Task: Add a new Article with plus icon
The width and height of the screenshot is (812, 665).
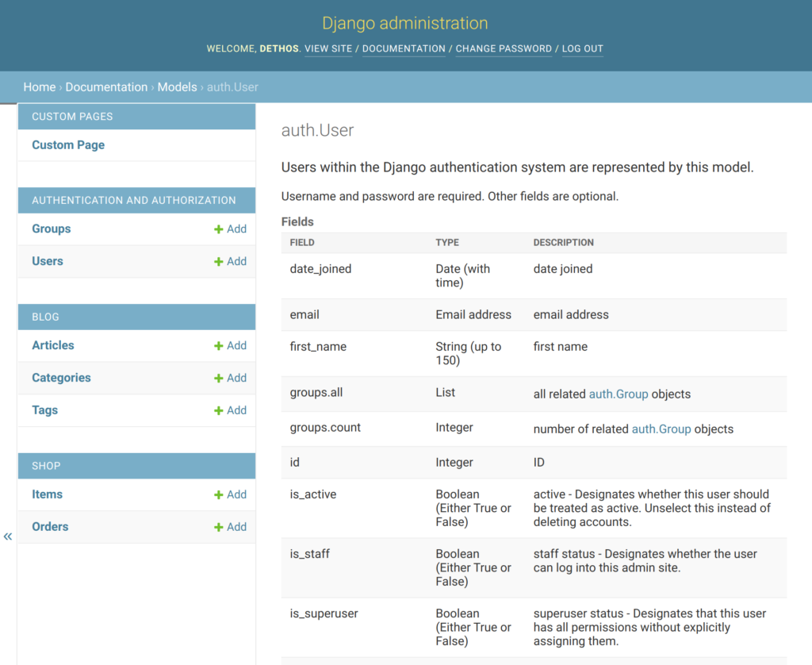Action: [x=231, y=346]
